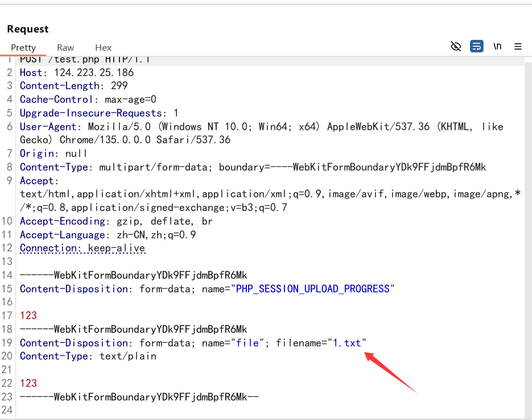532x420 pixels.
Task: Switch to the Raw tab
Action: [x=65, y=48]
